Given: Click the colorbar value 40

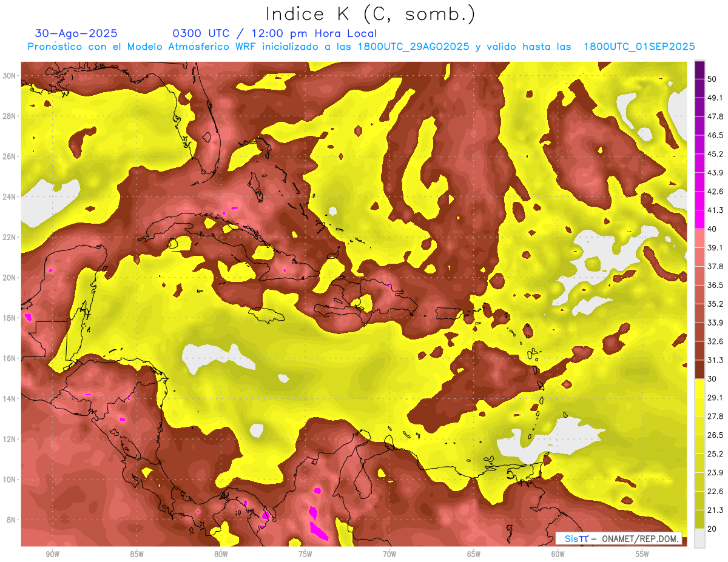Looking at the screenshot, I should [711, 229].
